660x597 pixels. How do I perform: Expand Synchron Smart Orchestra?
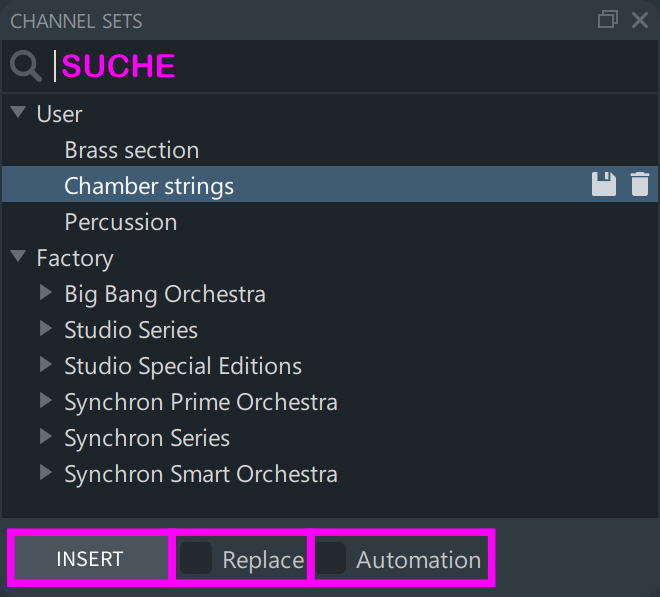coord(45,472)
